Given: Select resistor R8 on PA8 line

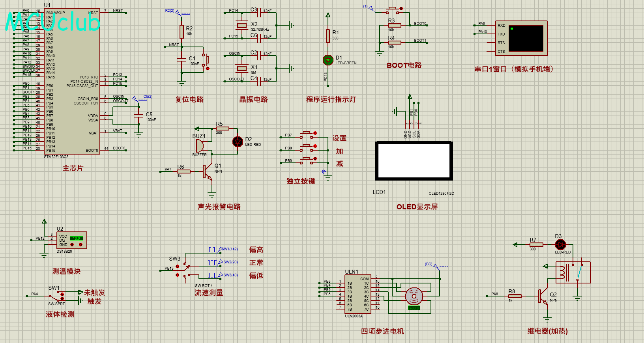Looking at the screenshot, I should (515, 296).
